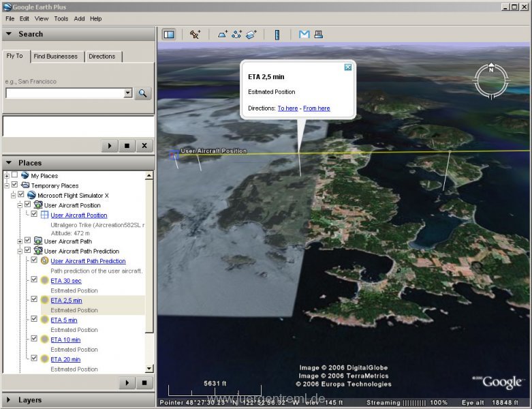Click the Temporary Places folder icon

tap(25, 185)
